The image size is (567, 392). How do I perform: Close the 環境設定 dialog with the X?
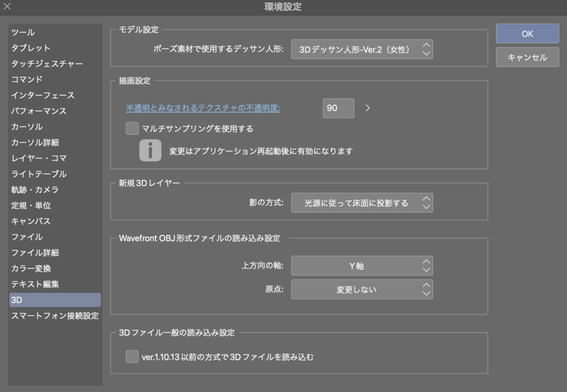pos(7,6)
